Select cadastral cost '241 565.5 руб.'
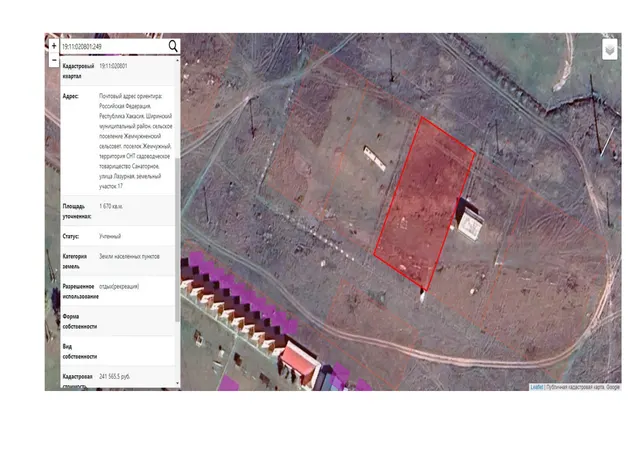Image resolution: width=640 pixels, height=453 pixels. (x=114, y=377)
